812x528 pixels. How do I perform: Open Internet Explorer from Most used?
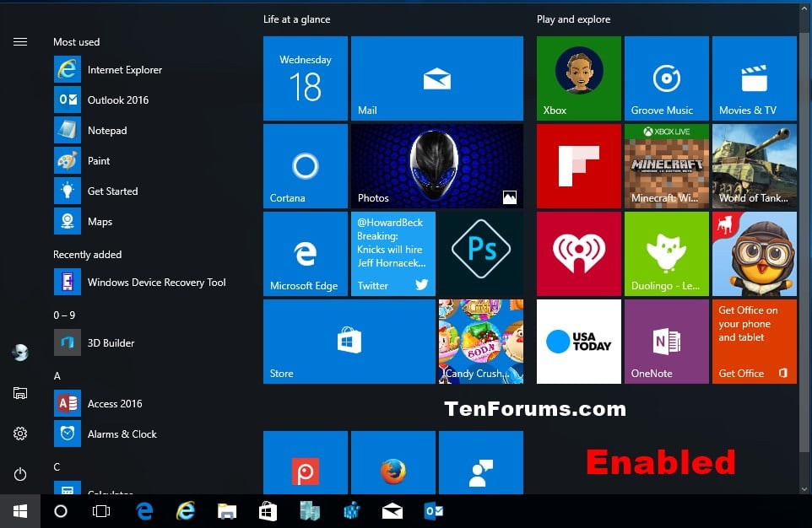pyautogui.click(x=109, y=69)
